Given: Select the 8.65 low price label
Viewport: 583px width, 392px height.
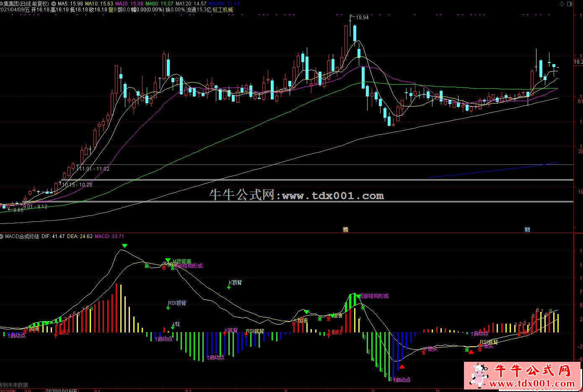Looking at the screenshot, I should pos(18,210).
